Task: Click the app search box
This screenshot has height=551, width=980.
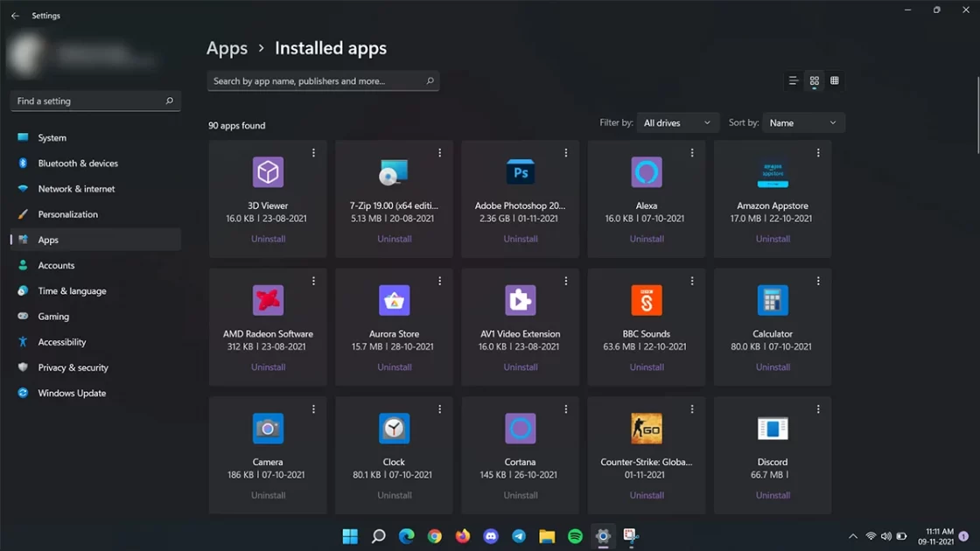Action: (x=317, y=81)
